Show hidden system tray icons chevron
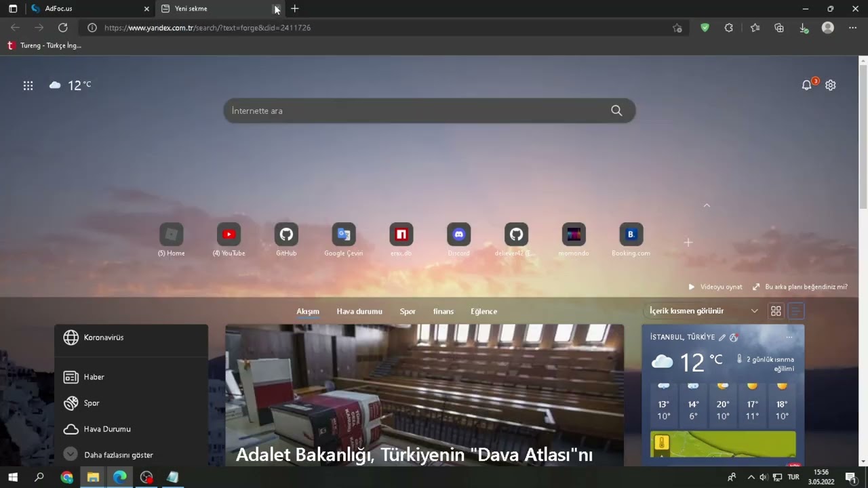The image size is (868, 488). coord(751,477)
